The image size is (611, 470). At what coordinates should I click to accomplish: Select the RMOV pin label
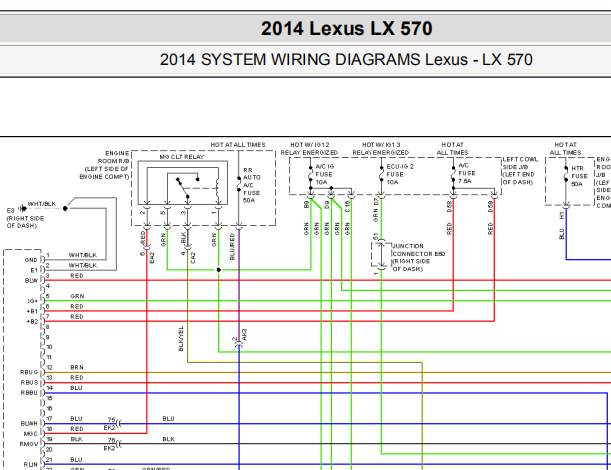29,444
